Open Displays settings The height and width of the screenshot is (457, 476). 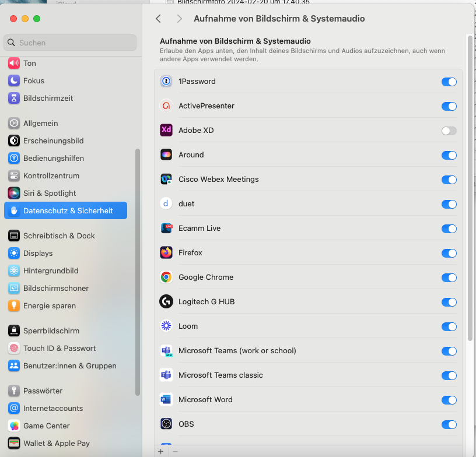(65, 253)
